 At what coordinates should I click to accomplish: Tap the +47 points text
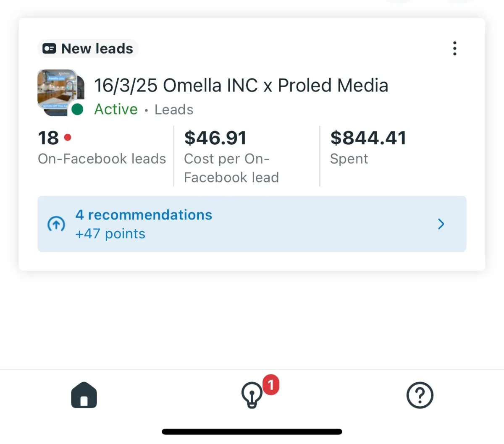(110, 234)
